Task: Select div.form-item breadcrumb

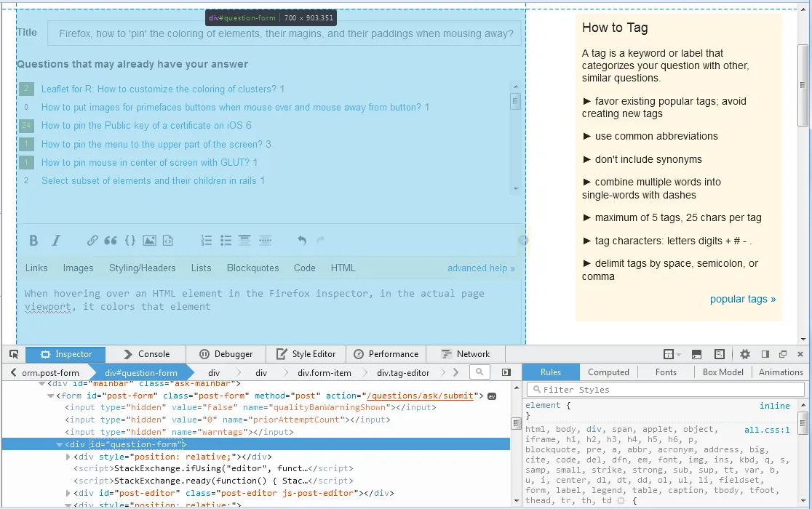Action: (x=325, y=372)
